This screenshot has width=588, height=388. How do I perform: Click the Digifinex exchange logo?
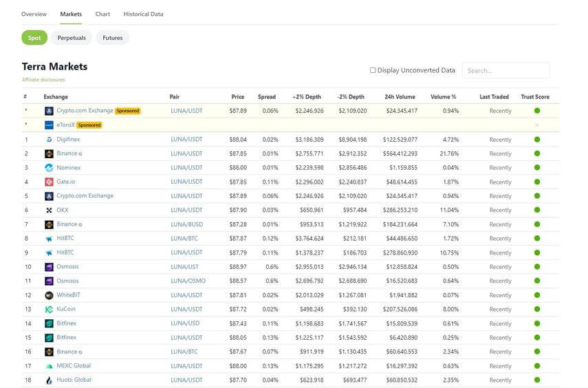49,140
